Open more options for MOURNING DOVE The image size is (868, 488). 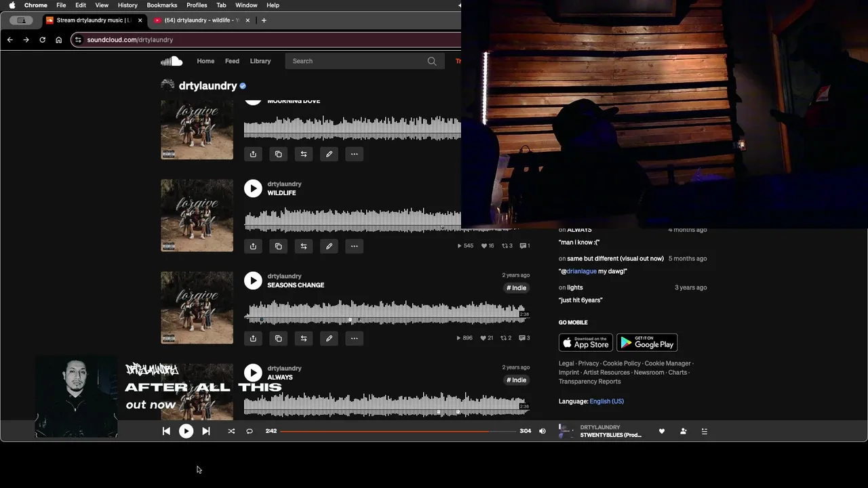pos(354,154)
